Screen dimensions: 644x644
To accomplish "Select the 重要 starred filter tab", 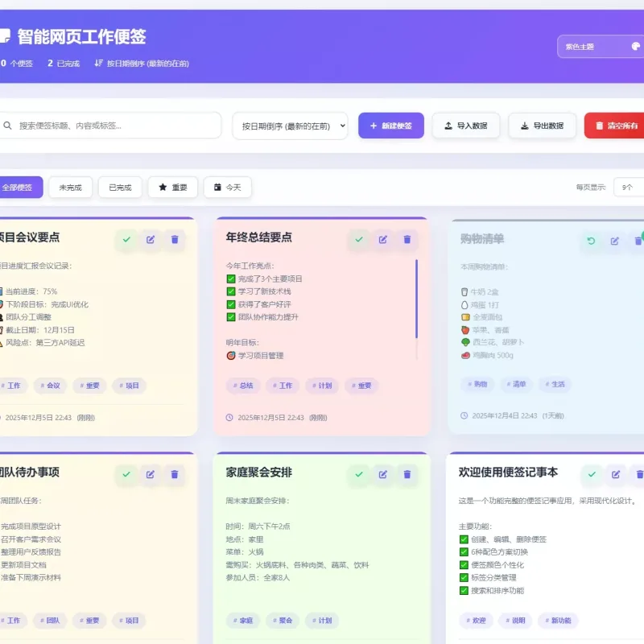I will (173, 188).
